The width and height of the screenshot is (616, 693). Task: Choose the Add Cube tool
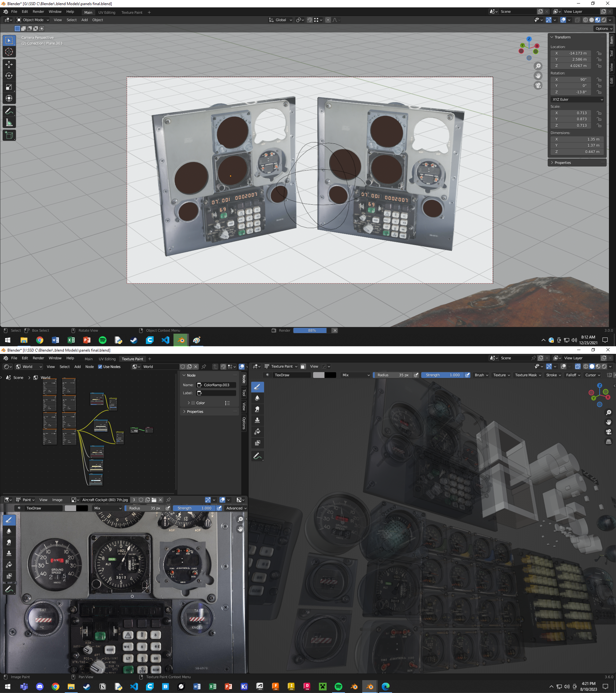9,135
